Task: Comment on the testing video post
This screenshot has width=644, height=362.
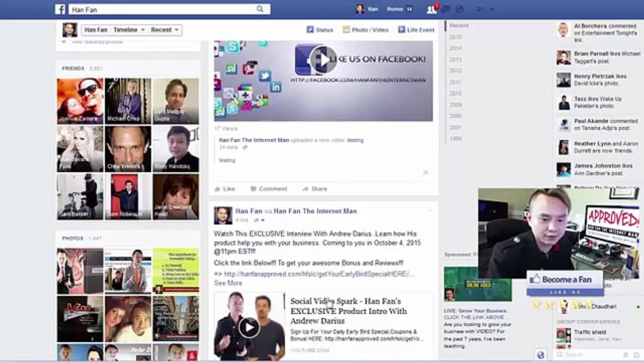Action: [x=269, y=189]
